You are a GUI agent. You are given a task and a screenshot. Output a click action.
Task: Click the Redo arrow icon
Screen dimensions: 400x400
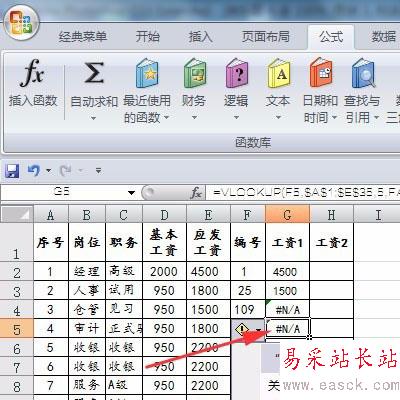pyautogui.click(x=65, y=171)
